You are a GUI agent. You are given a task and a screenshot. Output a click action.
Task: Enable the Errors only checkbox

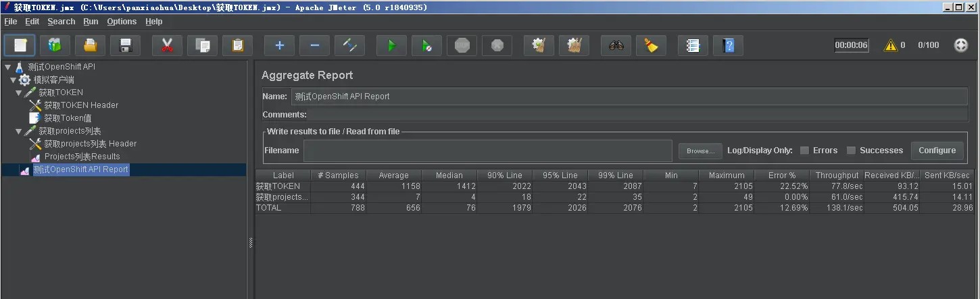pyautogui.click(x=804, y=151)
